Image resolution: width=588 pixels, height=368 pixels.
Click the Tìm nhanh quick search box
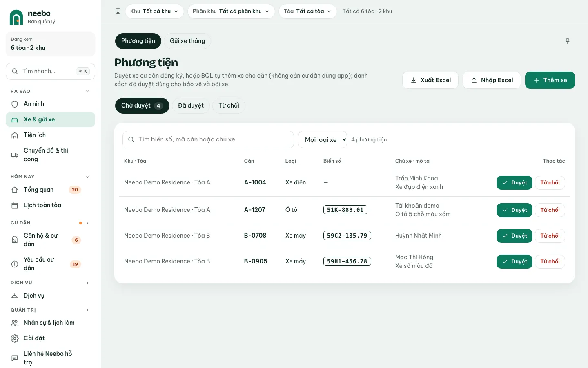pyautogui.click(x=51, y=71)
